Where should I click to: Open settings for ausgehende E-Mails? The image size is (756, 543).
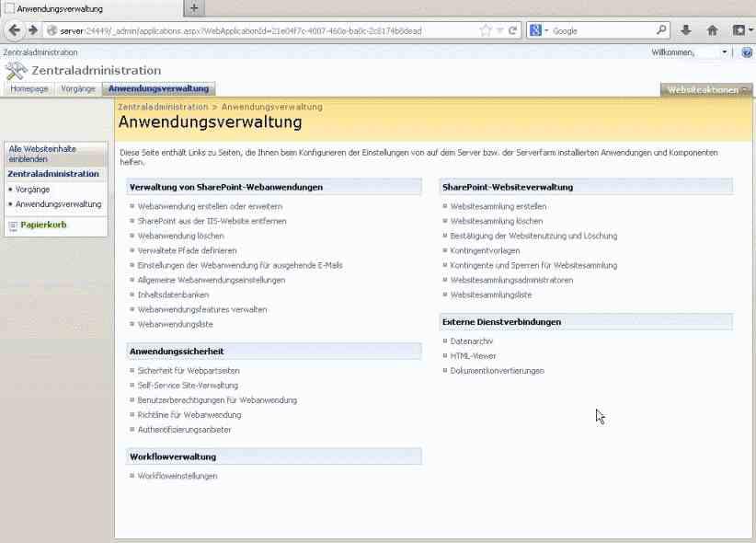pos(240,265)
